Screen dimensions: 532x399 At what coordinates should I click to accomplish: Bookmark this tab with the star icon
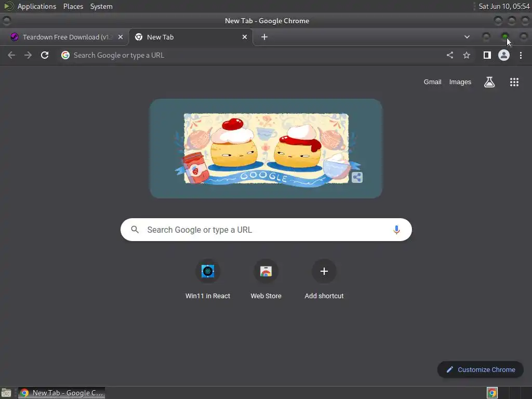467,55
